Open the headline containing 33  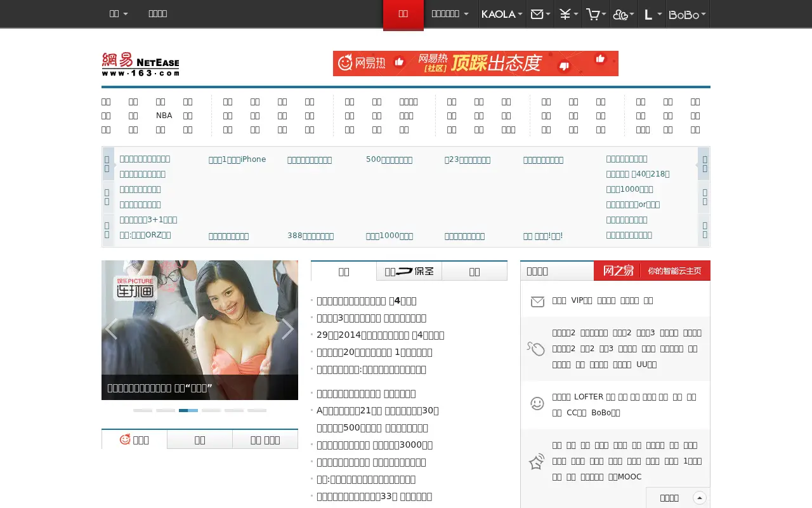(374, 497)
